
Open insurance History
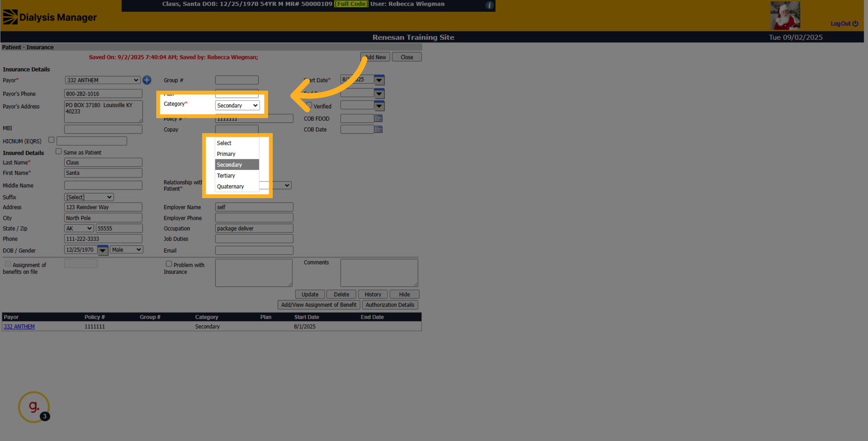(x=373, y=294)
